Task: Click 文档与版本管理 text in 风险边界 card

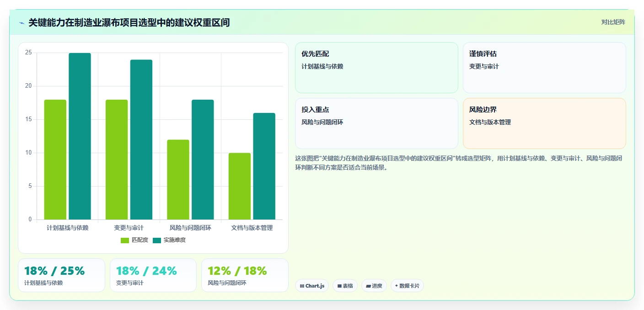Action: [x=490, y=122]
